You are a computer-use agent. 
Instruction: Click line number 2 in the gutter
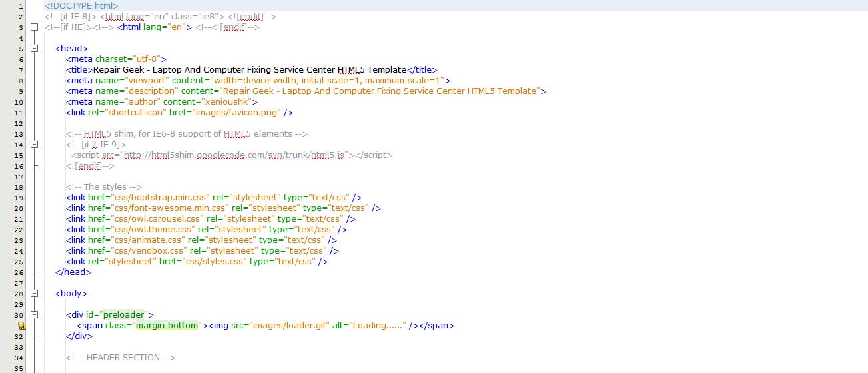click(21, 17)
